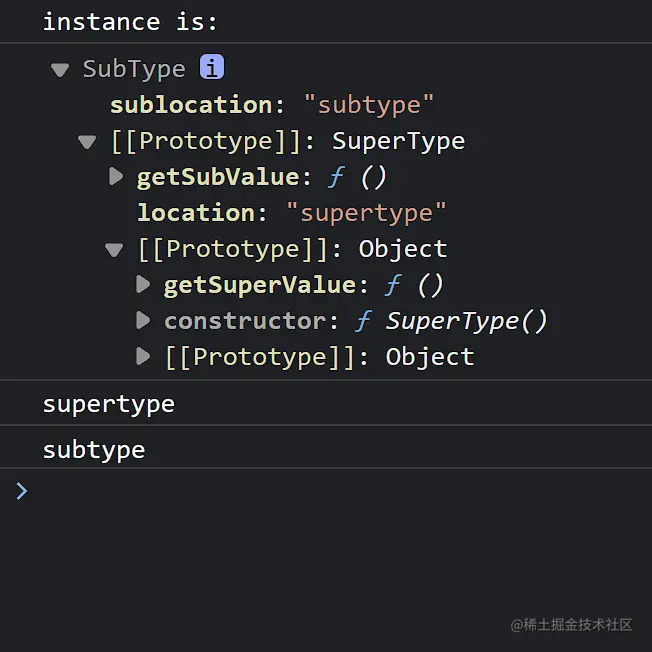Click the info badge next to SubType

point(212,67)
